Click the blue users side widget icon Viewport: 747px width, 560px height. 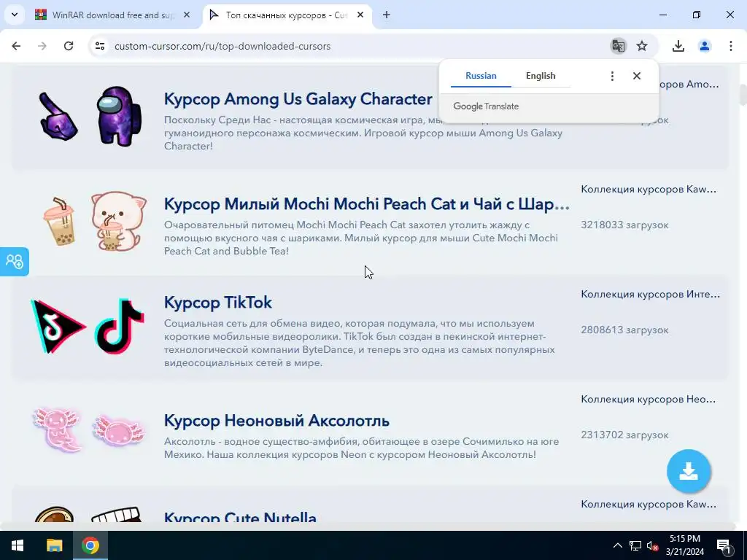[15, 262]
